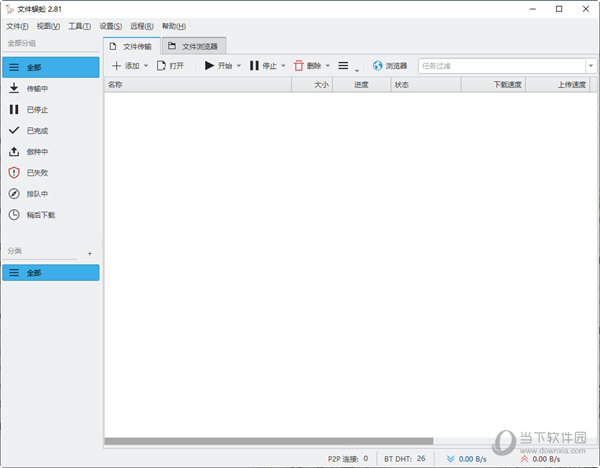The height and width of the screenshot is (468, 600).
Task: Select the 已停止 paused filter icon
Action: (14, 109)
